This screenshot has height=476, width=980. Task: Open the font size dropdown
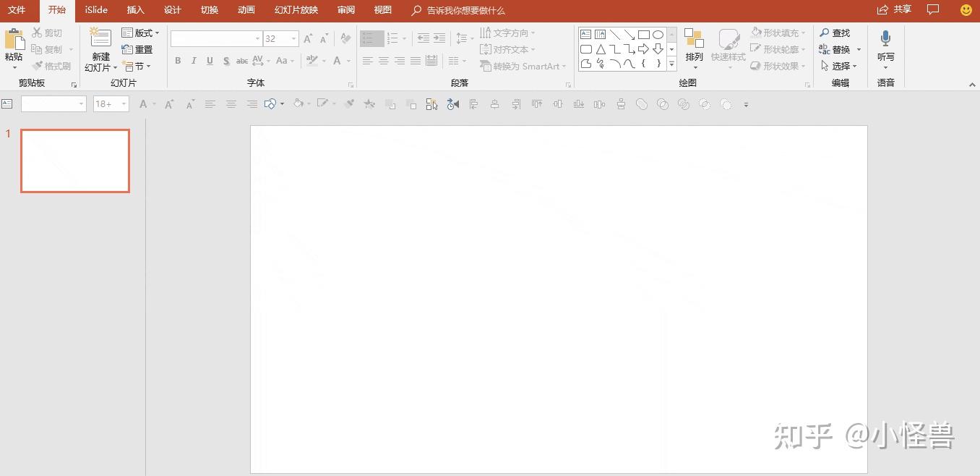291,39
